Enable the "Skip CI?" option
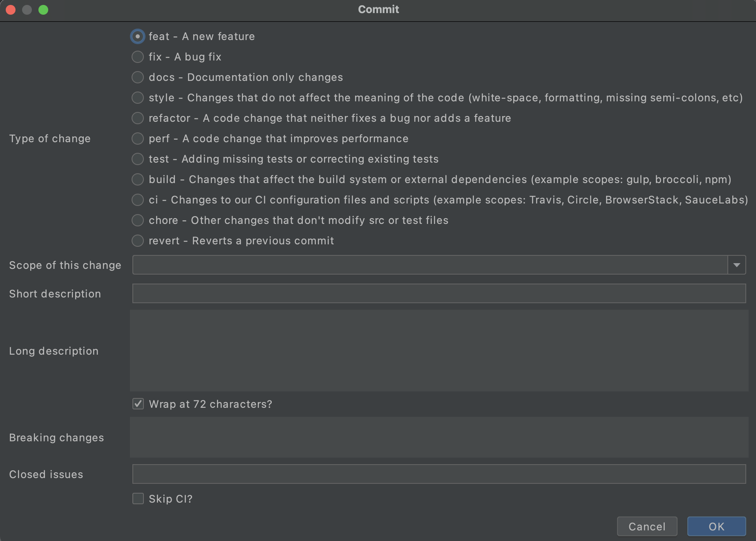The height and width of the screenshot is (541, 756). coord(138,499)
